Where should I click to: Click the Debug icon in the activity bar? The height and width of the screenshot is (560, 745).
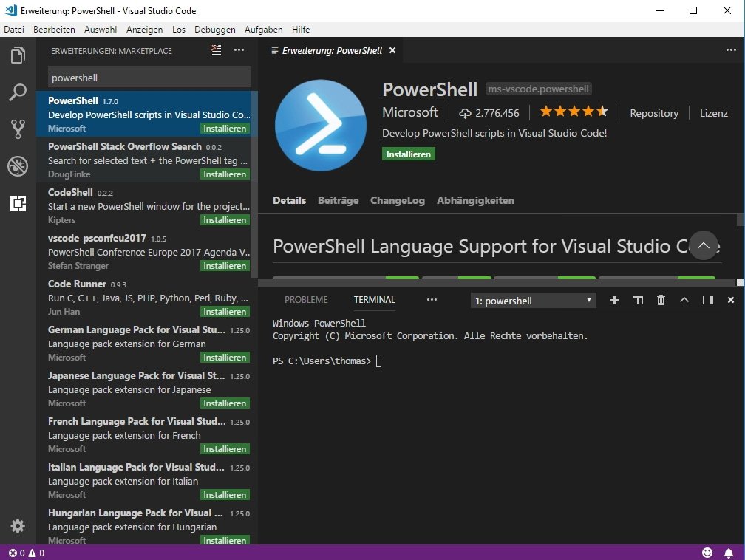(x=17, y=166)
